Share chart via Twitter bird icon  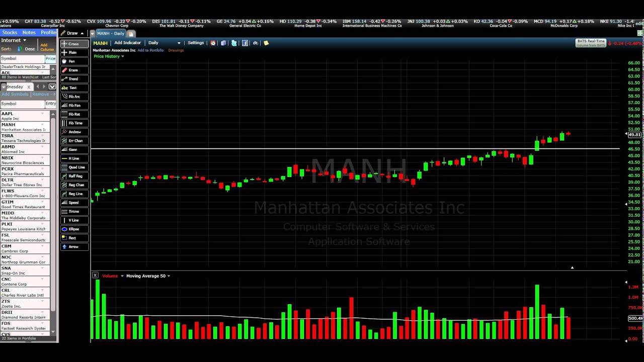pyautogui.click(x=234, y=43)
